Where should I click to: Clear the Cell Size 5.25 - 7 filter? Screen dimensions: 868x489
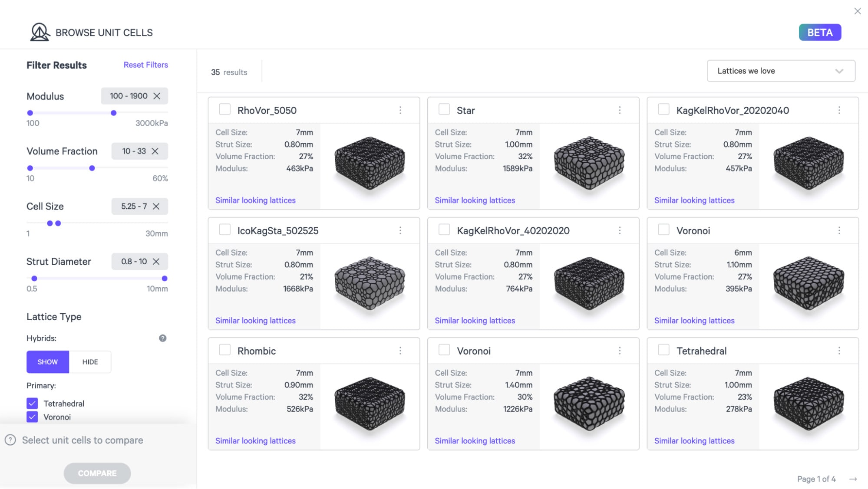tap(156, 206)
